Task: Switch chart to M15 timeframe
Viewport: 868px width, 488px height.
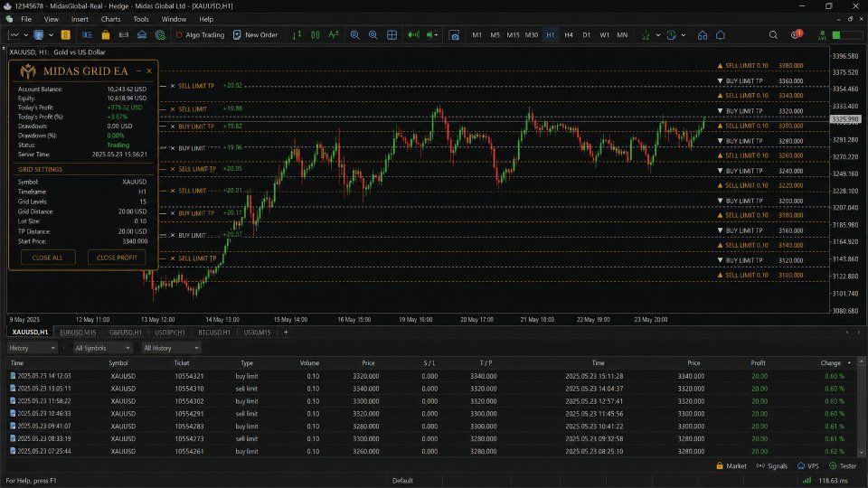Action: coord(514,35)
